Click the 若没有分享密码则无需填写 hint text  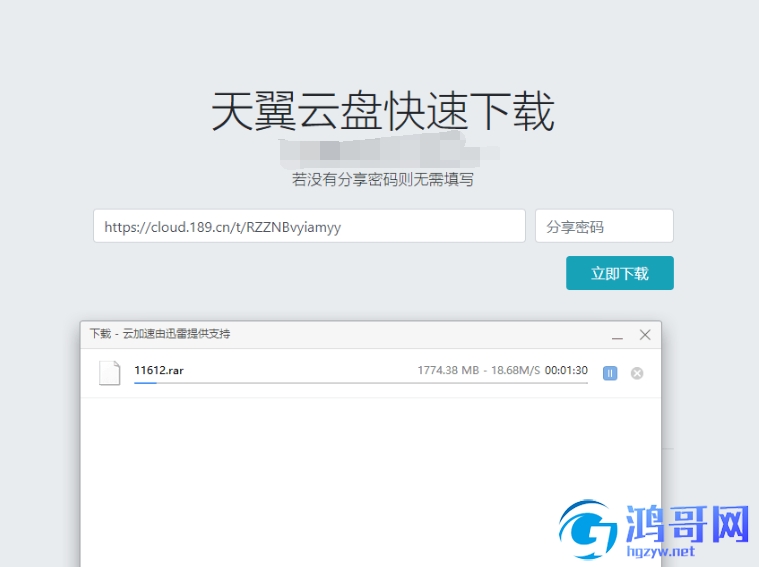pos(383,180)
